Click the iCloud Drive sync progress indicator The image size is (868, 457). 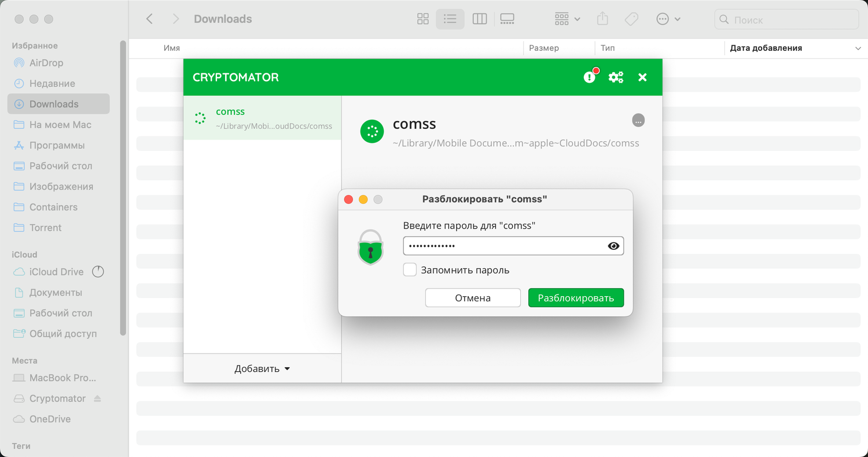tap(98, 271)
